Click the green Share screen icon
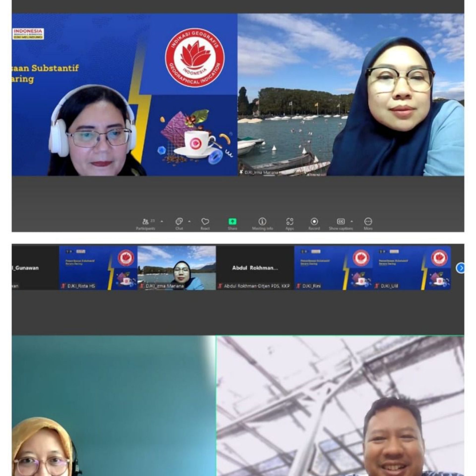This screenshot has width=476, height=476. click(x=232, y=221)
